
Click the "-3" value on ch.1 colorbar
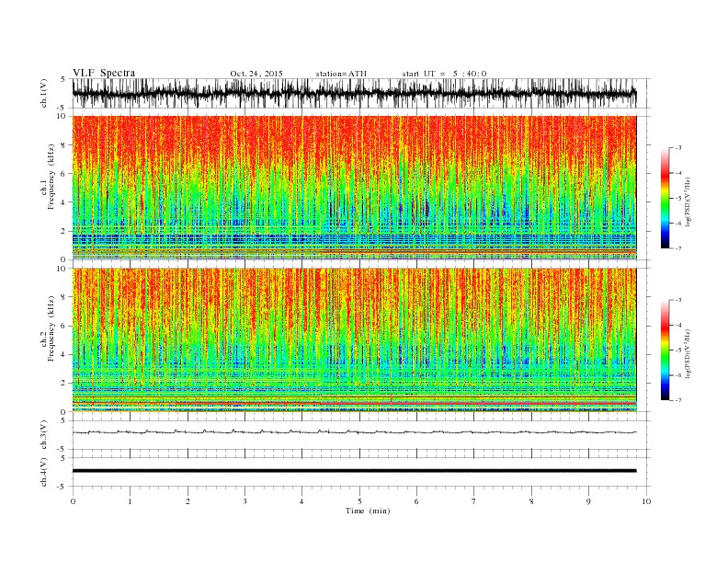coord(678,148)
